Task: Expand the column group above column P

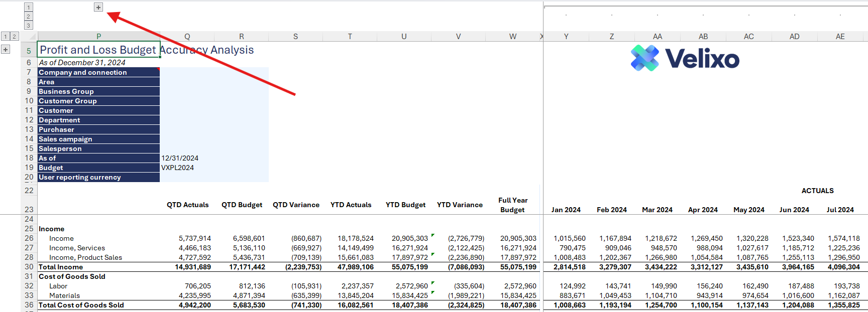Action: click(98, 8)
